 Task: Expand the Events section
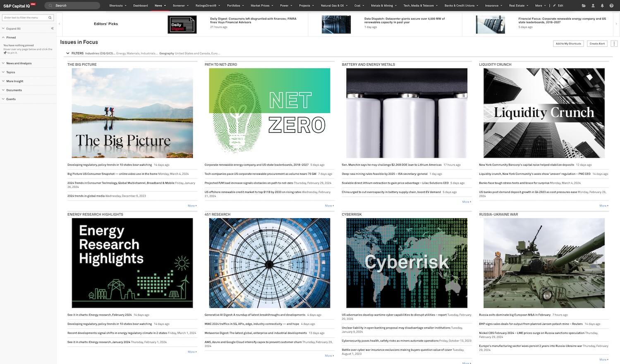pos(9,99)
